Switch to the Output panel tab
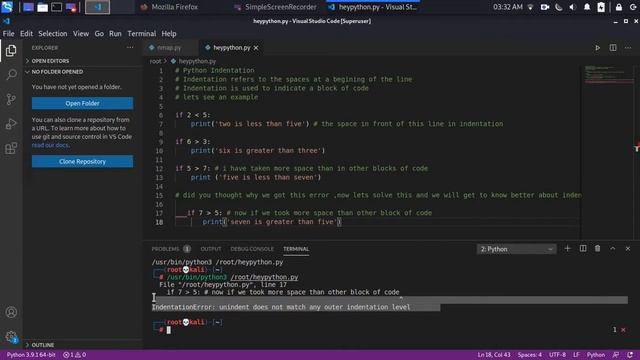 [211, 249]
